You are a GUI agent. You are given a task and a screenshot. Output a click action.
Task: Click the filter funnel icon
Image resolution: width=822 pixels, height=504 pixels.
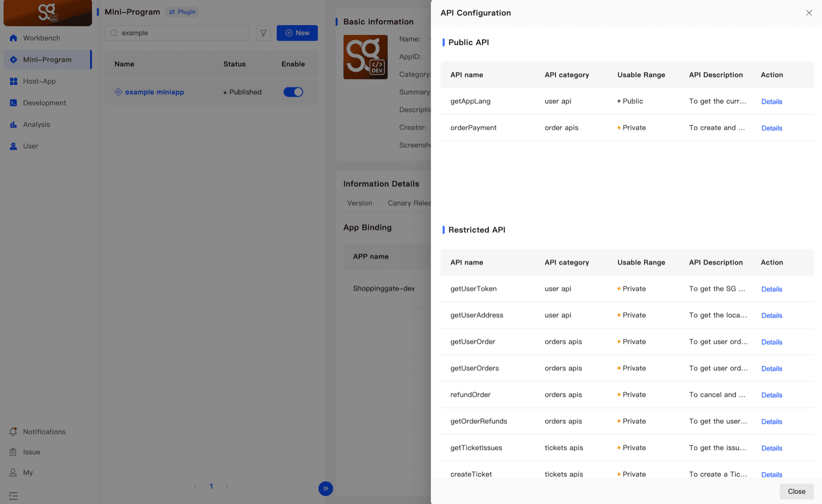click(264, 33)
